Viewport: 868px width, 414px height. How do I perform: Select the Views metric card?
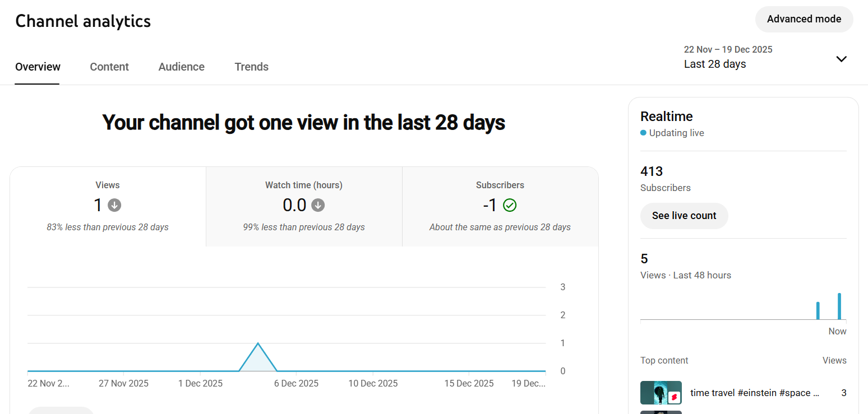[x=108, y=206]
